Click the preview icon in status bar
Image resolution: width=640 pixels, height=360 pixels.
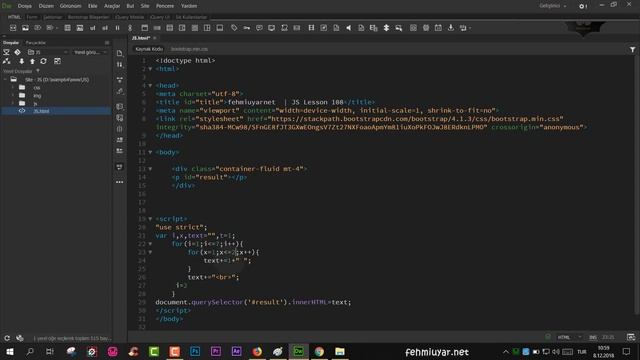[631, 337]
